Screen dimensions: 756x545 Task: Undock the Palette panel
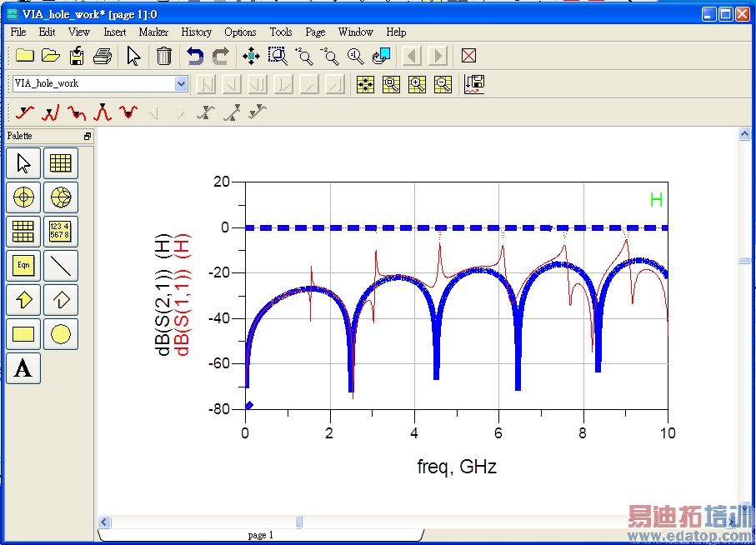pos(87,136)
